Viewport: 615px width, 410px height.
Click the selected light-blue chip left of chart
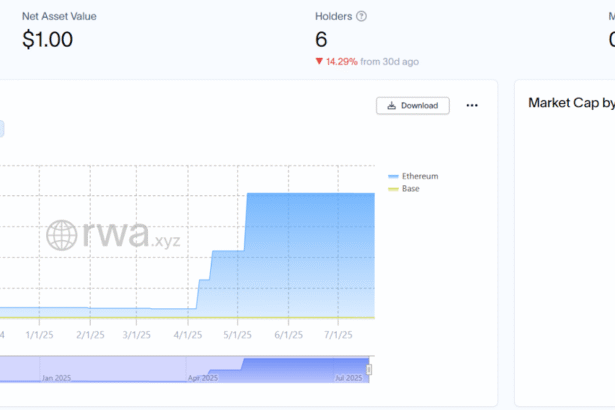tap(2, 128)
